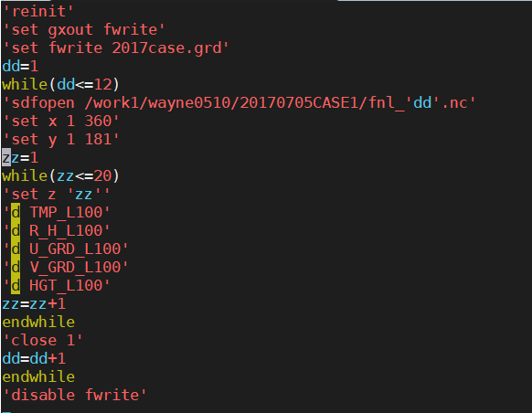Click the HGT_L100 variable name

(66, 286)
